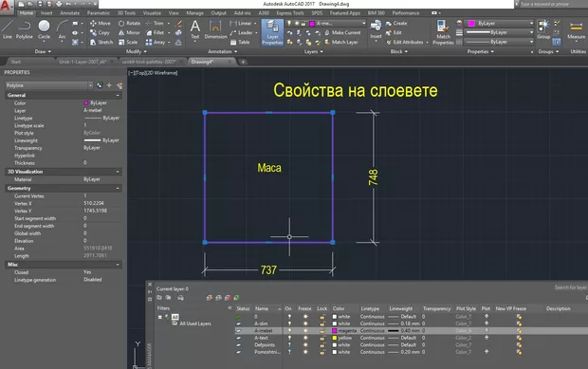Activate the Mirror command
Viewport: 588px width, 369px height.
click(x=129, y=32)
